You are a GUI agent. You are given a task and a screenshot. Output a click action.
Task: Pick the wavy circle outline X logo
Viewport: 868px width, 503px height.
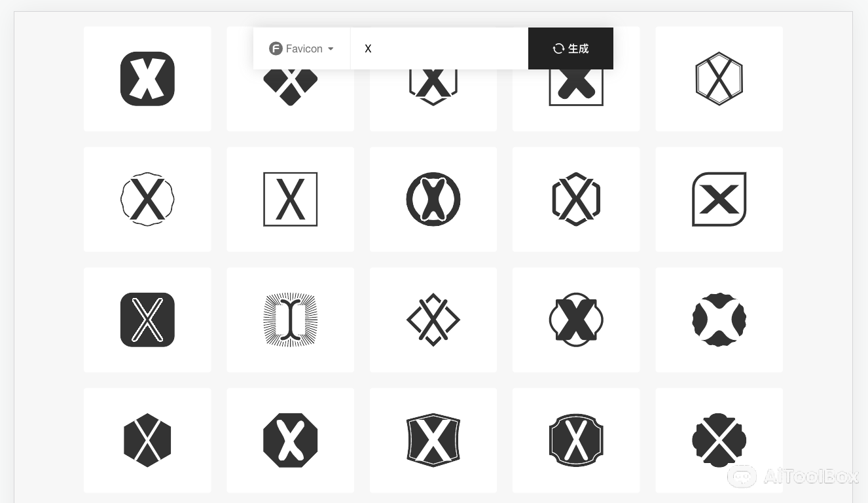tap(147, 199)
